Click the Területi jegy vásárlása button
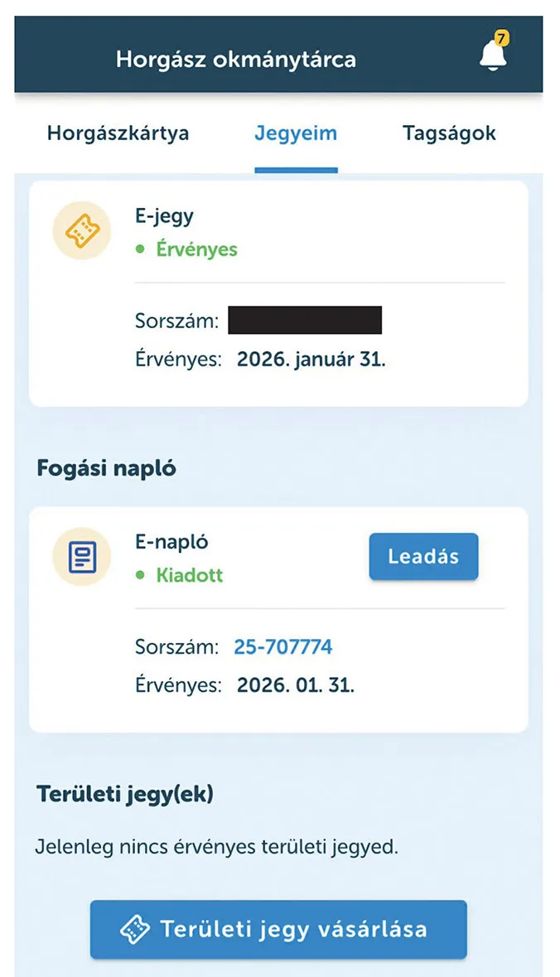The image size is (560, 977). tap(278, 929)
